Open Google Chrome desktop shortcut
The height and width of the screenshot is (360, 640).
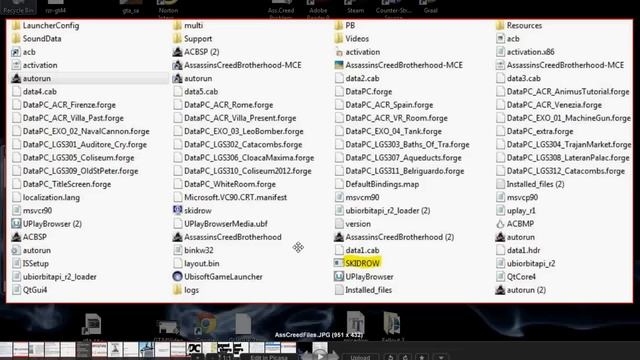206,325
